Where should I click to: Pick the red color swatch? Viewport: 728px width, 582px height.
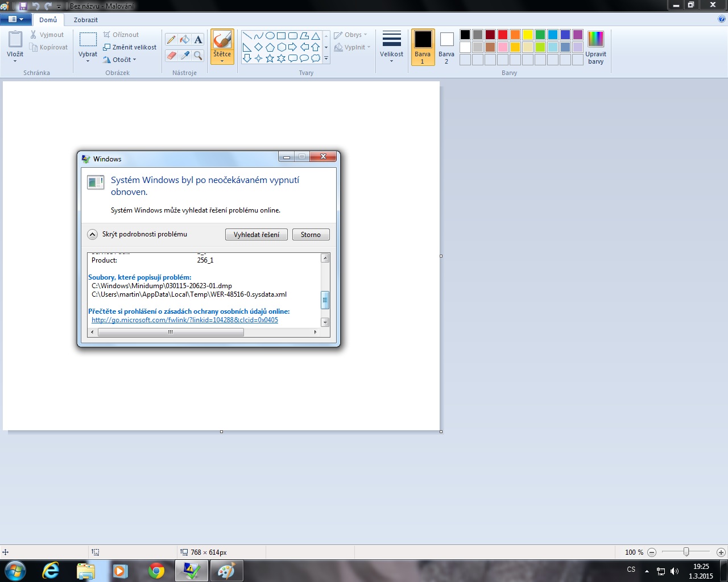coord(503,35)
